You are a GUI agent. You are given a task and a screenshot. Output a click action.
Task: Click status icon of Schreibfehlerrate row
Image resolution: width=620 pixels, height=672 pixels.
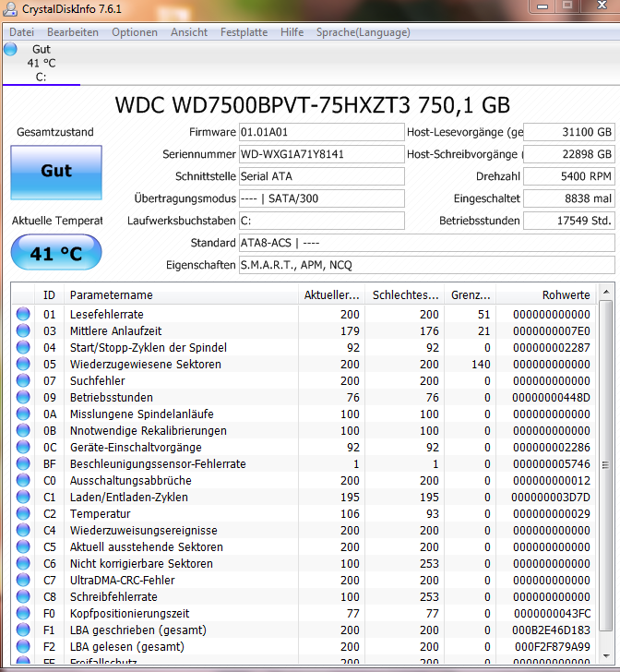pyautogui.click(x=23, y=596)
